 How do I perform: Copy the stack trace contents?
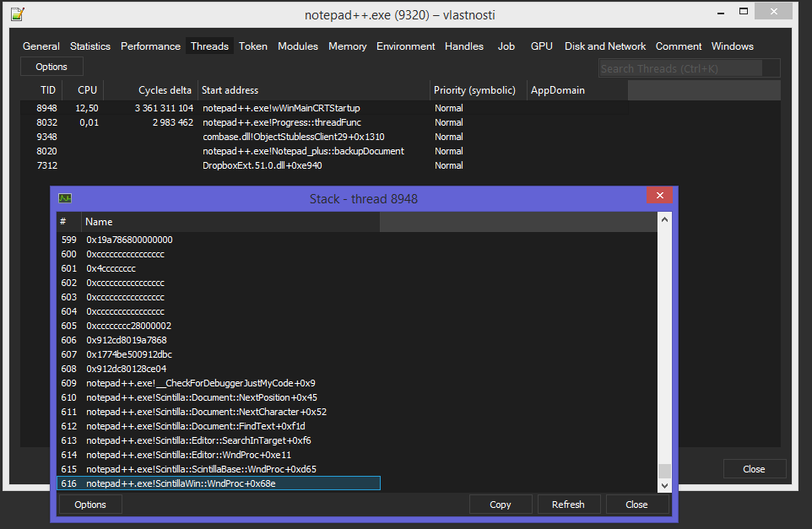(501, 504)
